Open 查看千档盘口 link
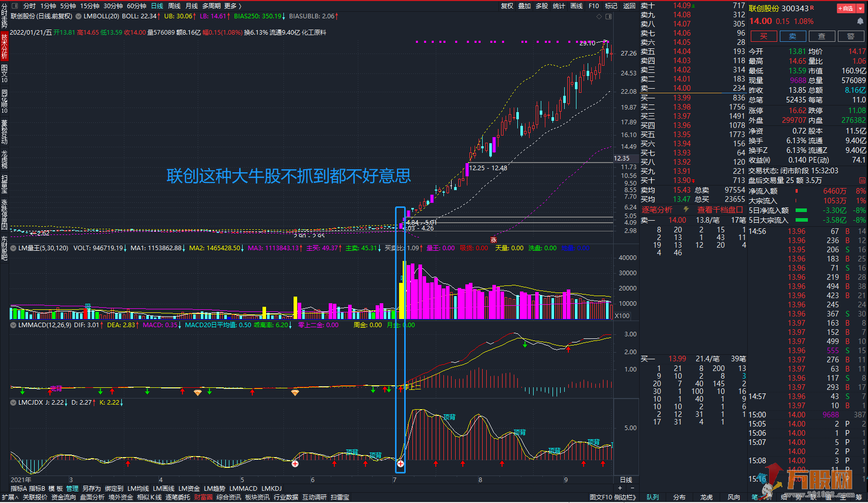 (720, 209)
